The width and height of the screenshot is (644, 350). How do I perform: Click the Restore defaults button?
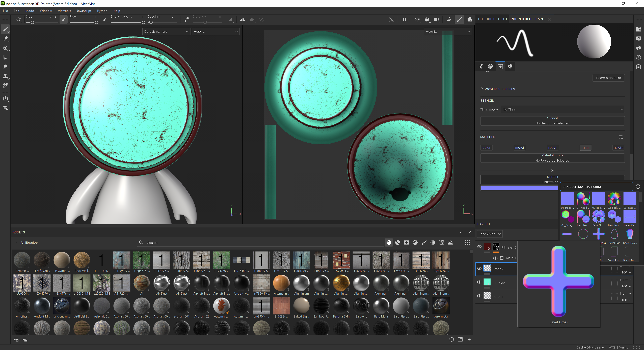608,78
